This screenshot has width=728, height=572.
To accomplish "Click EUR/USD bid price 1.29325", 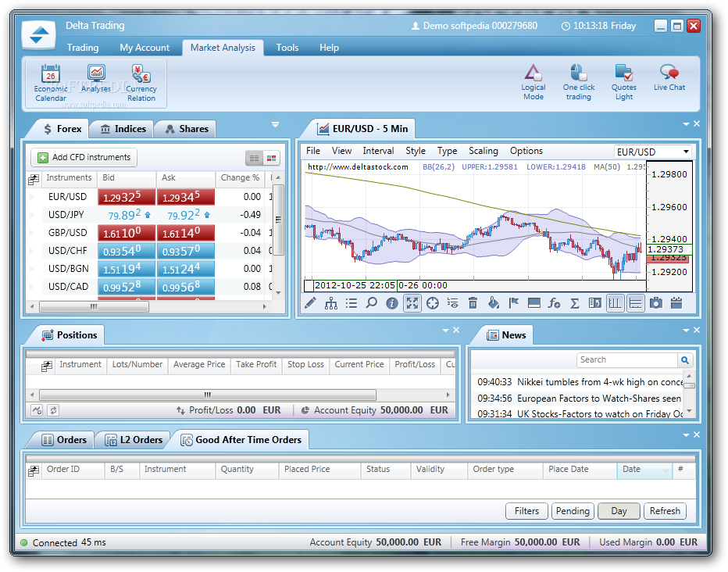I will point(127,197).
